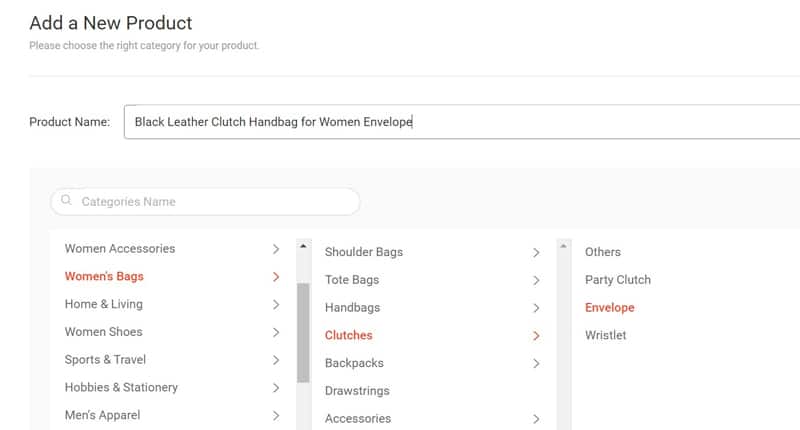This screenshot has width=800, height=430.
Task: Expand the Clutches chevron arrow
Action: pyautogui.click(x=536, y=336)
